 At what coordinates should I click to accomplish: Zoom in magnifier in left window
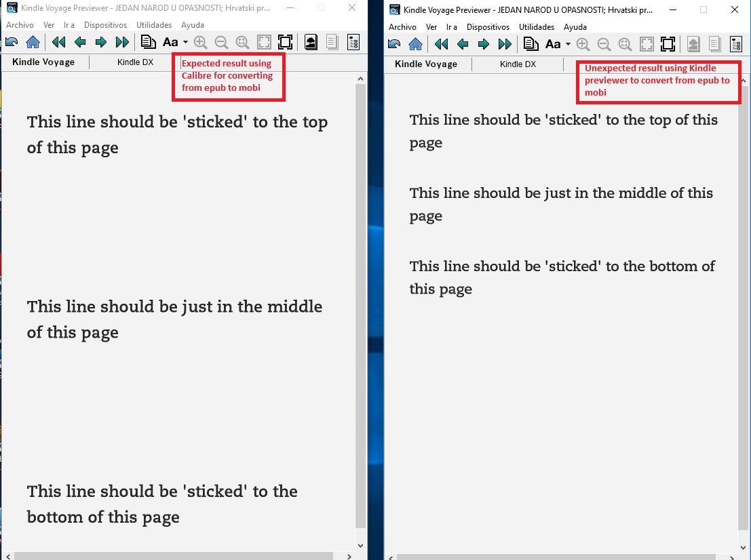(x=200, y=42)
